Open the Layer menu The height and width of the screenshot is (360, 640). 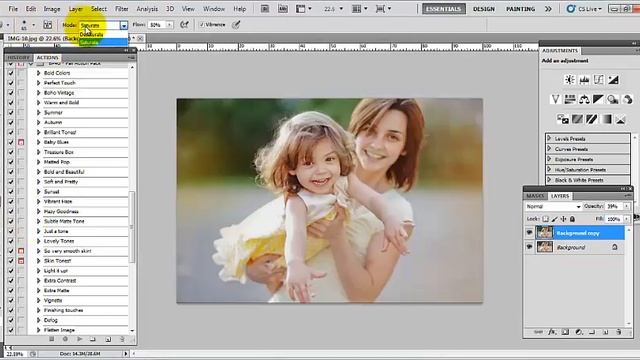click(76, 9)
